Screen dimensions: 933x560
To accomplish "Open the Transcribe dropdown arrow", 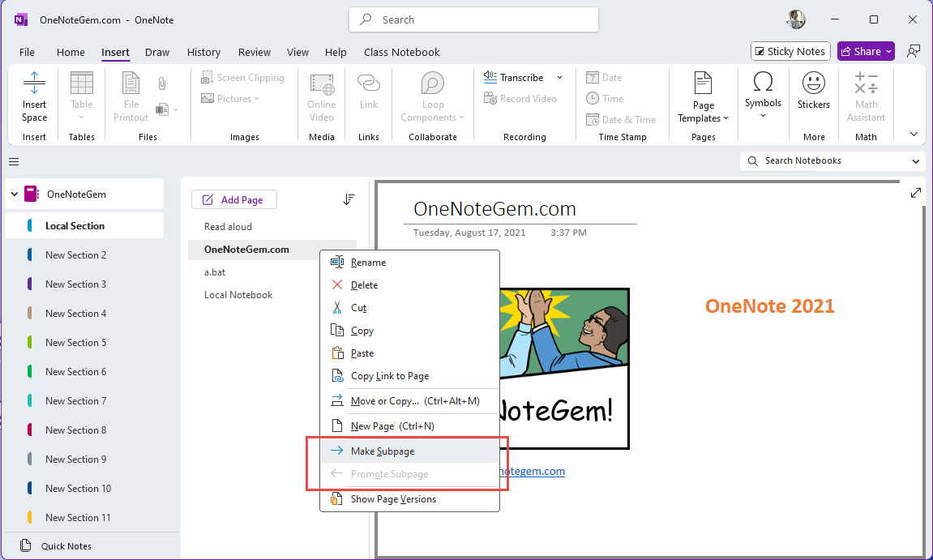I will pos(559,77).
